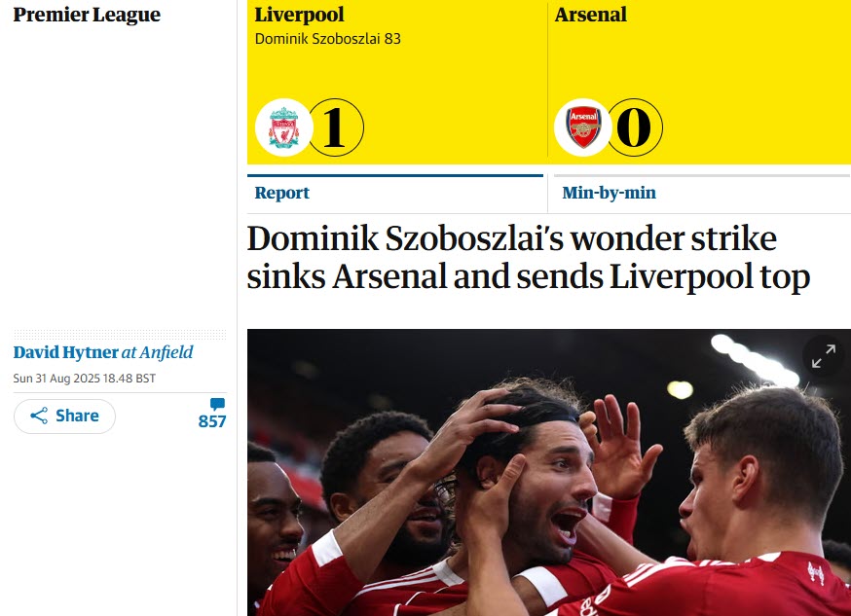Click the Liverpool team name
The width and height of the screenshot is (851, 616).
click(299, 15)
